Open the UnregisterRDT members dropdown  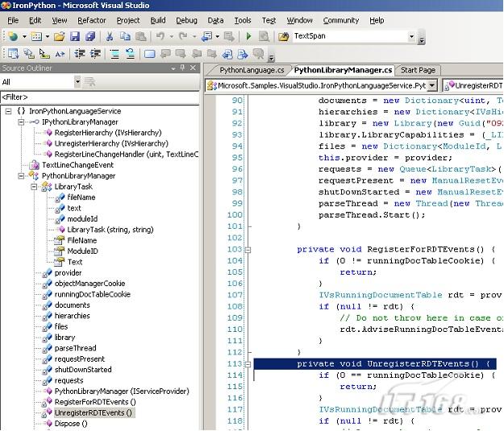point(473,85)
